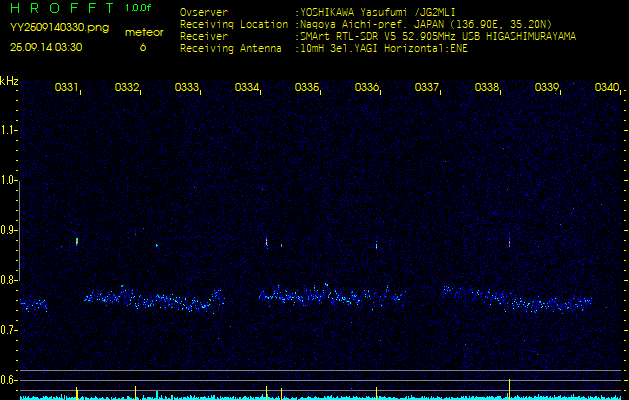629x400 pixels.
Task: Click the kHz axis unit label
Action: click(9, 81)
